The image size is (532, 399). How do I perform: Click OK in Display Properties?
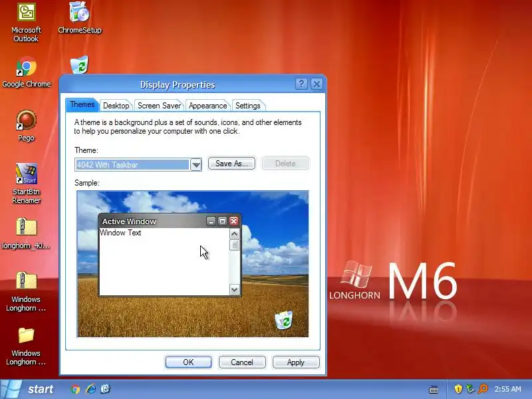coord(188,362)
